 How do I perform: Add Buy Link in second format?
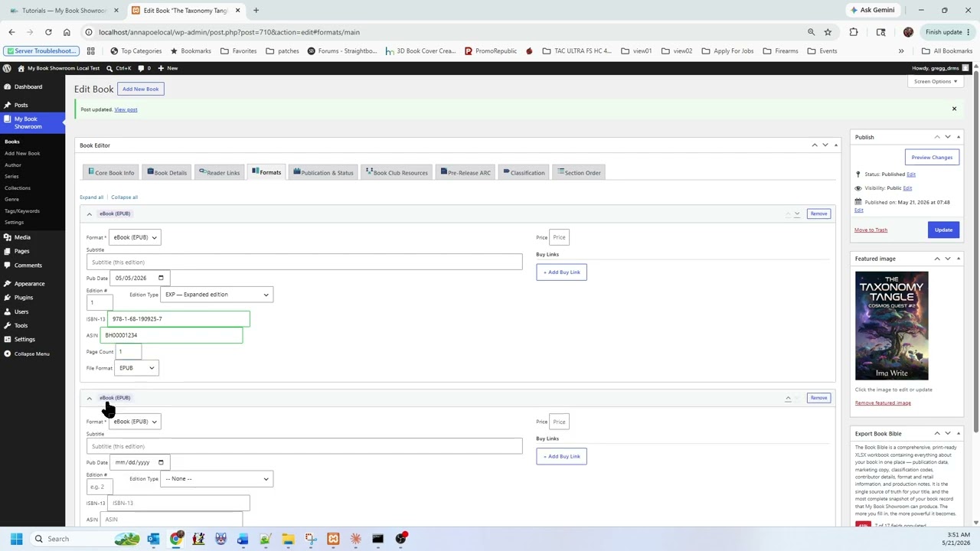[561, 457]
